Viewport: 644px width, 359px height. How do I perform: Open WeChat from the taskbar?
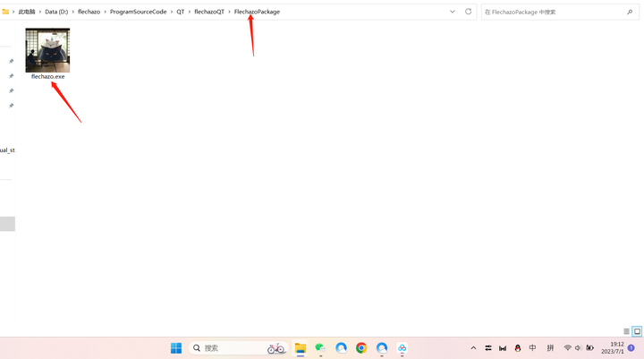tap(320, 348)
